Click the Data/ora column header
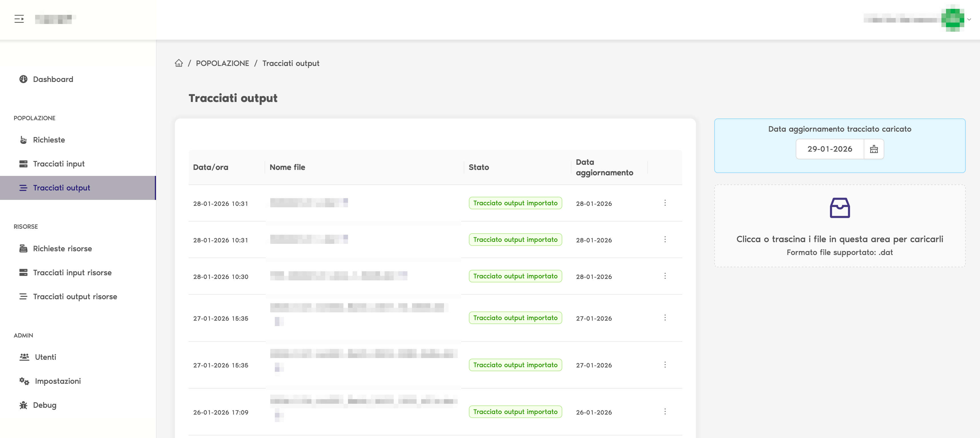980x438 pixels. 211,167
